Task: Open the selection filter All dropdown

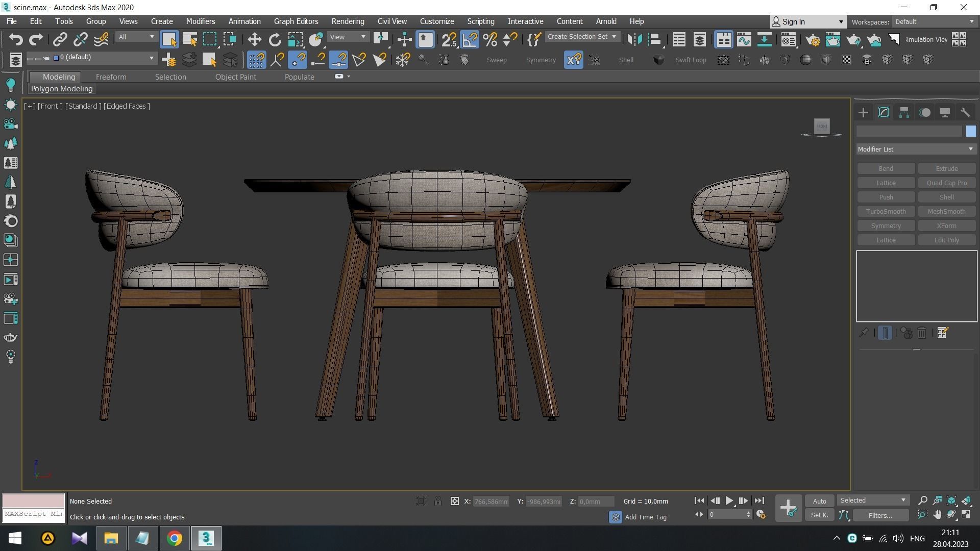Action: [136, 37]
